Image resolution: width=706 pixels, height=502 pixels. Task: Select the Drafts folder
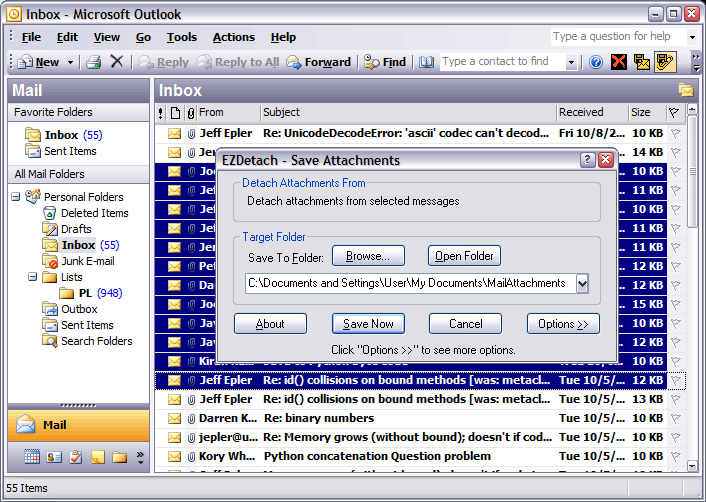[x=68, y=229]
